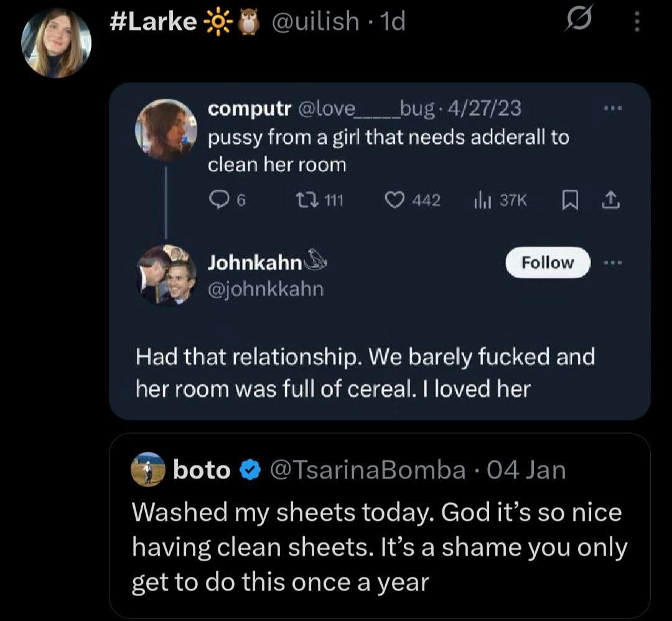Open boto's quoted tweet about clean sheets

click(380, 548)
